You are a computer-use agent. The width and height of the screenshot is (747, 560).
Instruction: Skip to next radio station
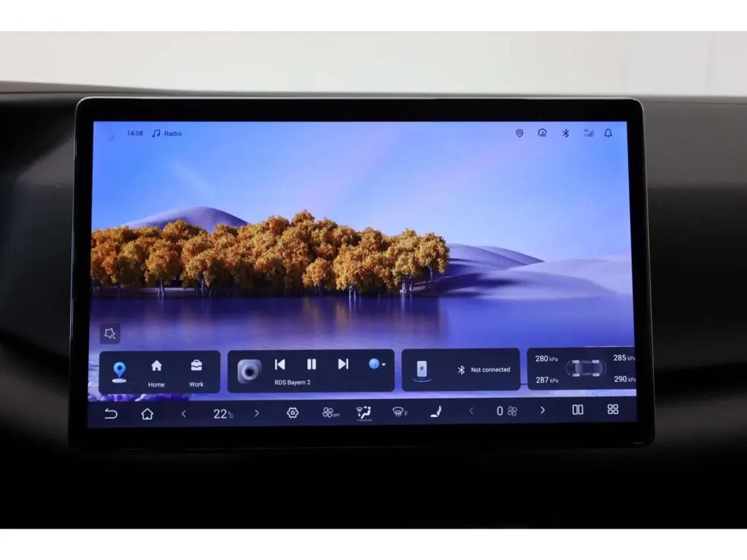343,364
